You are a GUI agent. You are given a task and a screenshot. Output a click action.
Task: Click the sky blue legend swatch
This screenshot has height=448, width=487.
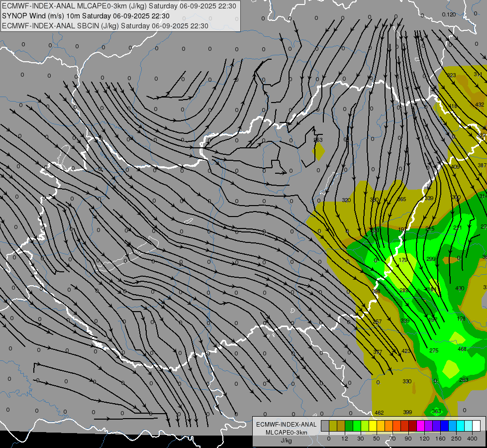(452, 426)
